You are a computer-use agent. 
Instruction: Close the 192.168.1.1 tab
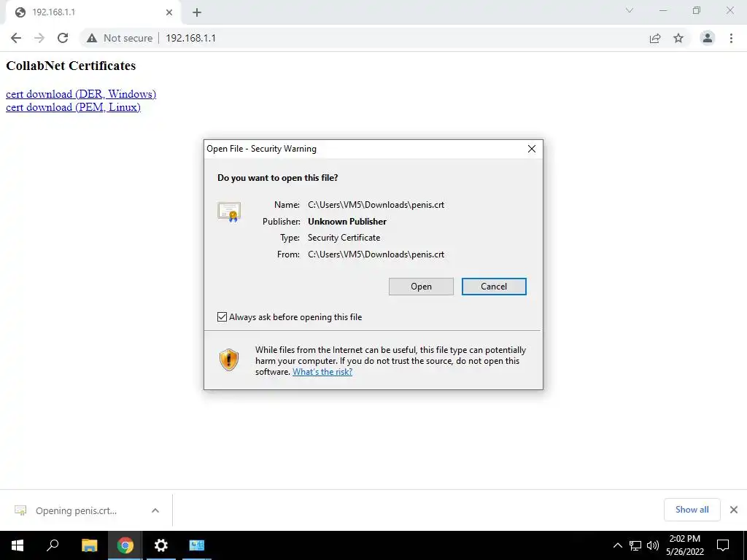(x=169, y=12)
